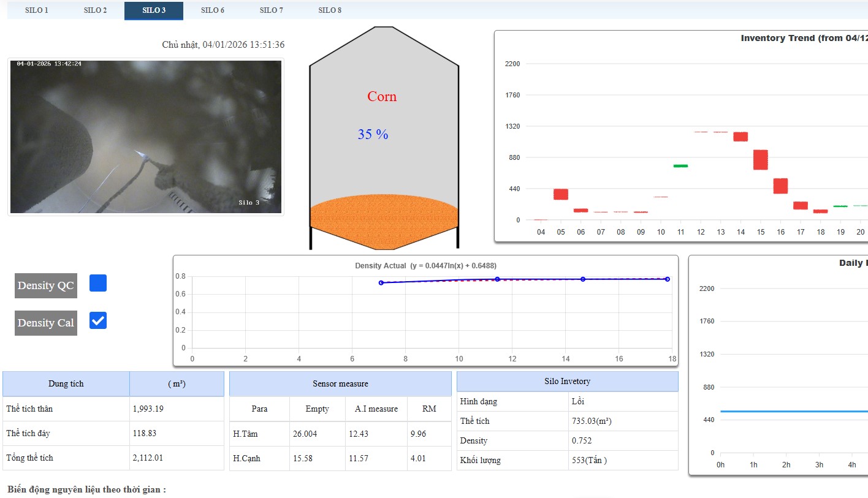Screen dimensions: 868x498
Task: Select the active SILO 3 tab
Action: tap(154, 10)
